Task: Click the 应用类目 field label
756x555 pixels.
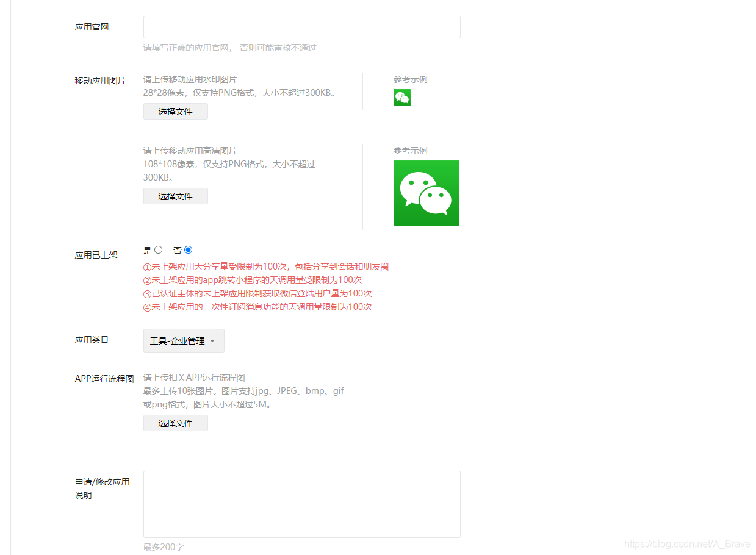Action: [x=92, y=340]
